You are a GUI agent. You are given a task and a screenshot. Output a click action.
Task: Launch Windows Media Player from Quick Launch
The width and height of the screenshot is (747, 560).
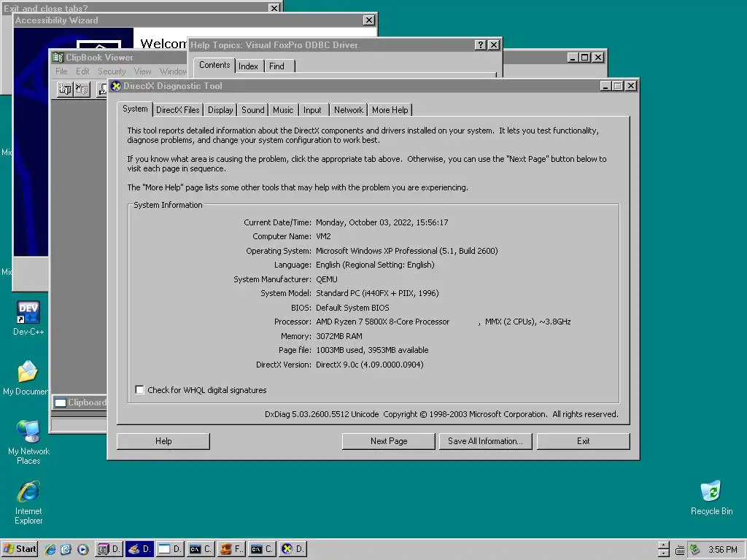coord(82,550)
